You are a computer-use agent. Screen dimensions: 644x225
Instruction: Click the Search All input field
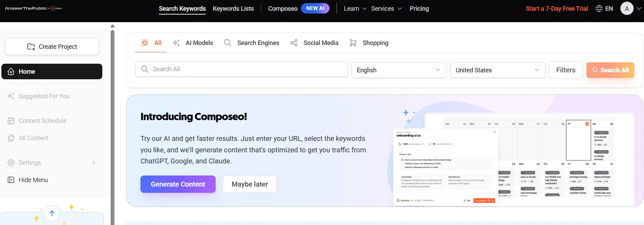241,69
